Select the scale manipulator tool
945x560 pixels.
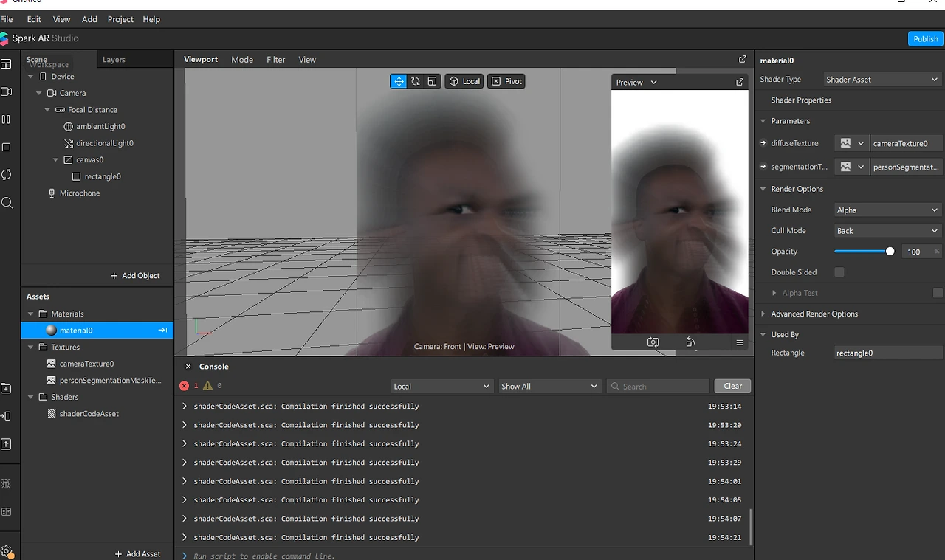(433, 81)
